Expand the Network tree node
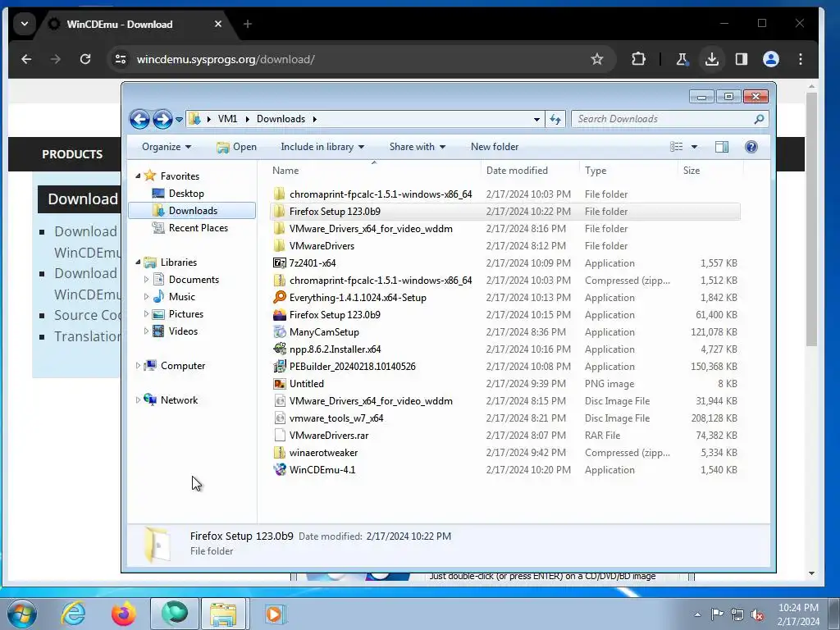This screenshot has width=840, height=630. pos(138,399)
